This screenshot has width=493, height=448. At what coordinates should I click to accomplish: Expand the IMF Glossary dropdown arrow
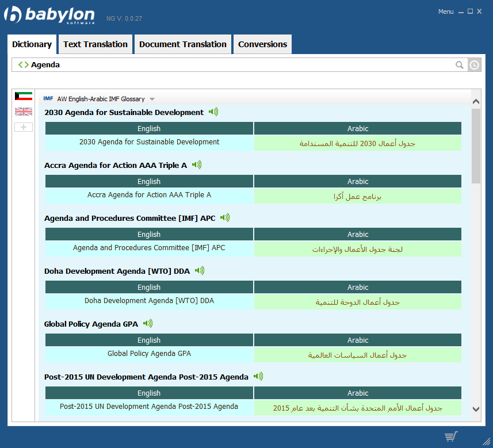point(152,99)
